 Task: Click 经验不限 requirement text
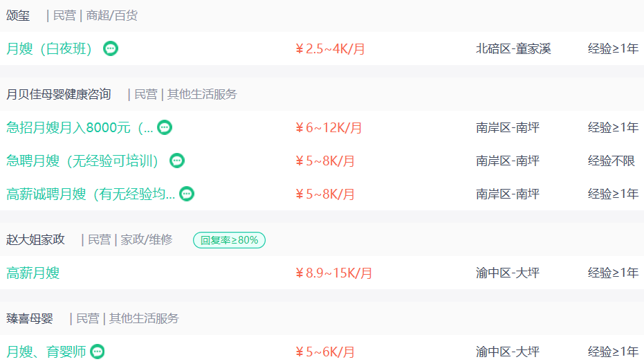[611, 161]
